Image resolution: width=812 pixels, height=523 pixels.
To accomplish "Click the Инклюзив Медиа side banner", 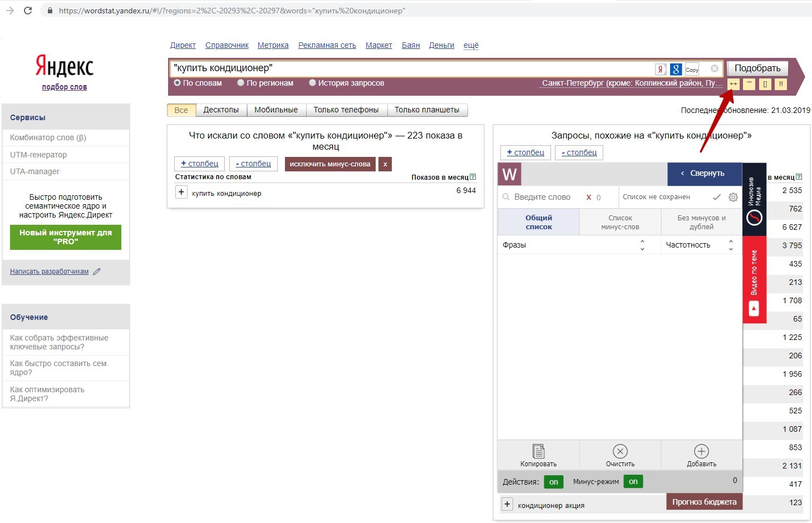I will pyautogui.click(x=754, y=200).
